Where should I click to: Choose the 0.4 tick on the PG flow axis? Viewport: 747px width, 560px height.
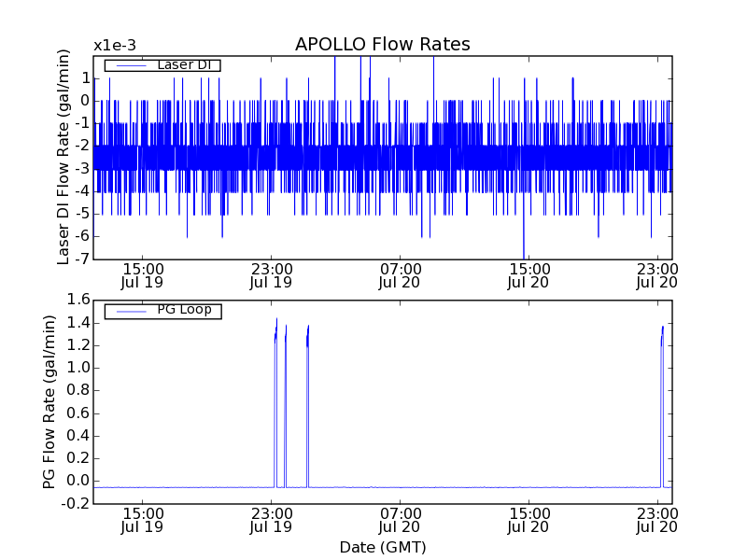pyautogui.click(x=78, y=436)
